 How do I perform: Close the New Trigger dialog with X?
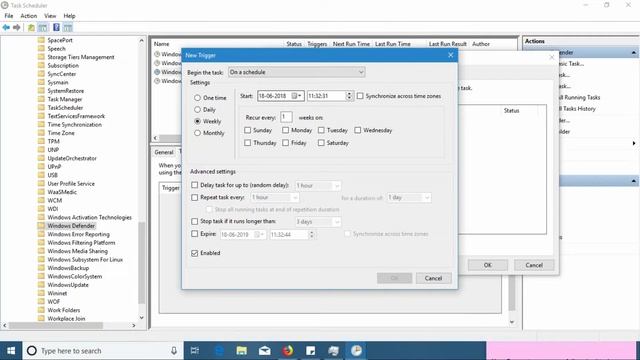tap(450, 55)
